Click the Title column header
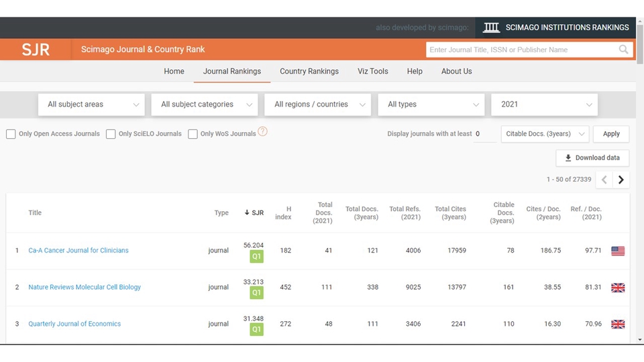The image size is (644, 362). (35, 213)
